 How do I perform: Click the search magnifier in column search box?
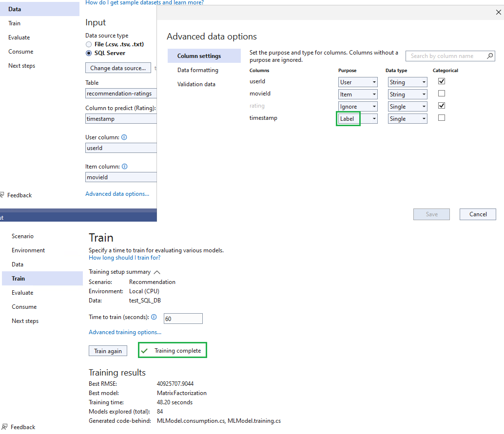coord(489,56)
